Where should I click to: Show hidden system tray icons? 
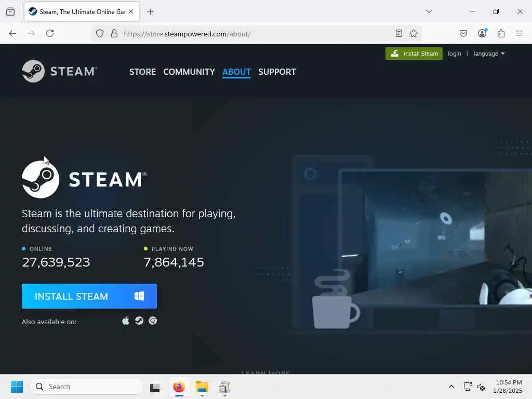click(451, 387)
